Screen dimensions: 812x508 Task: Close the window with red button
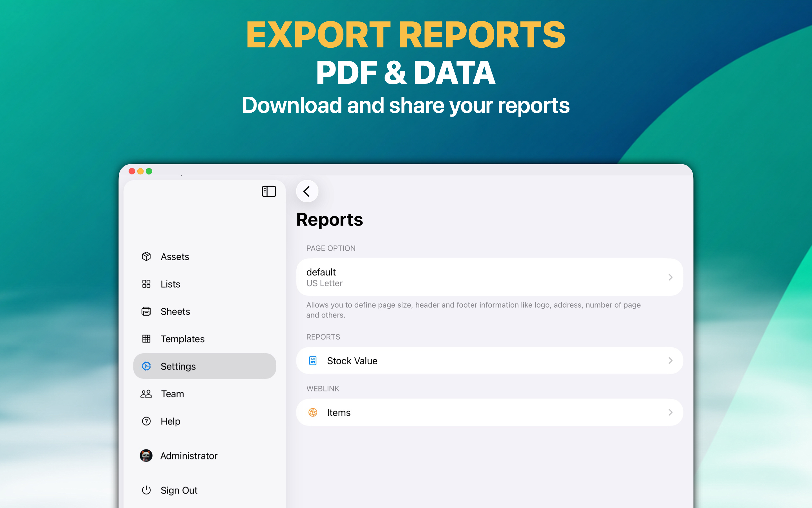[132, 171]
